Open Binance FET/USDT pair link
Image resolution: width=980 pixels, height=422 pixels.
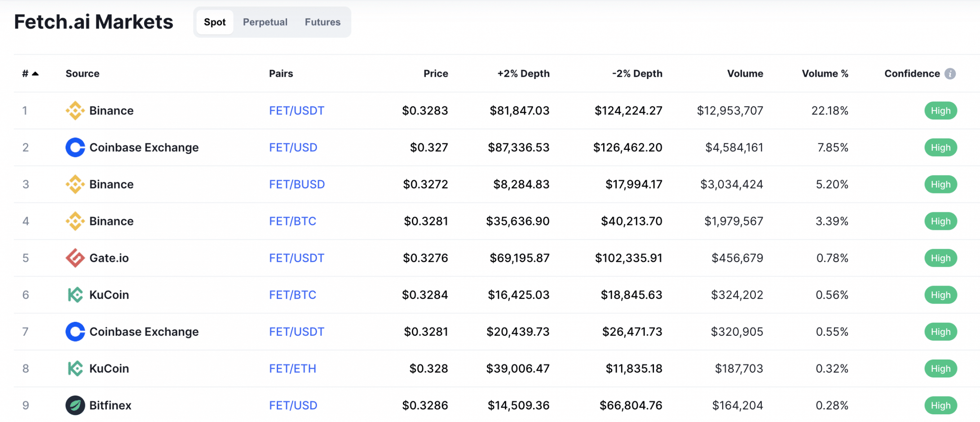(x=296, y=110)
